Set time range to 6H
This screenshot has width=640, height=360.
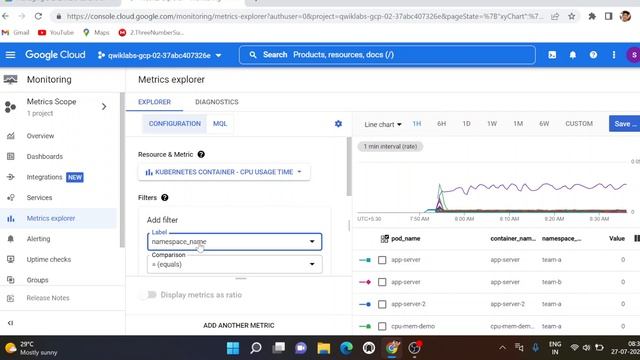point(441,124)
